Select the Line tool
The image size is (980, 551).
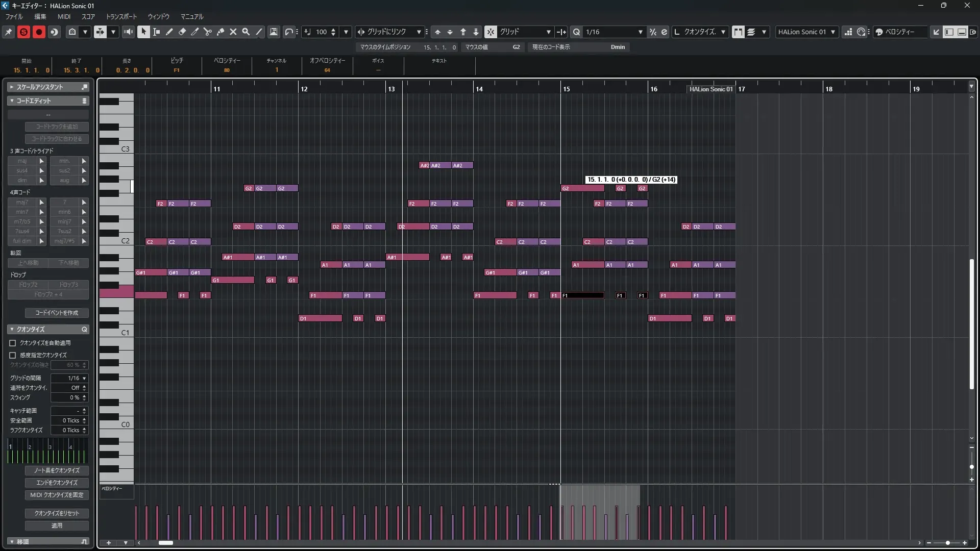click(x=259, y=32)
